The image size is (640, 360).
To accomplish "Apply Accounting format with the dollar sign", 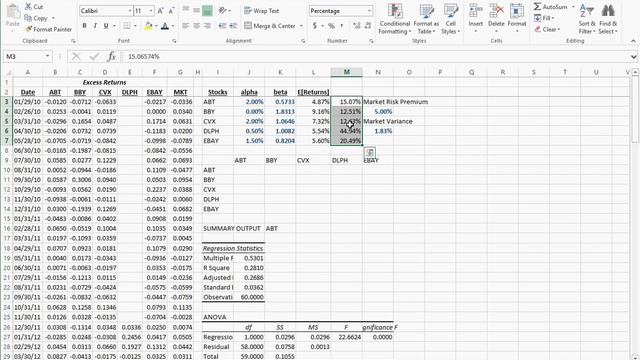I will point(315,26).
